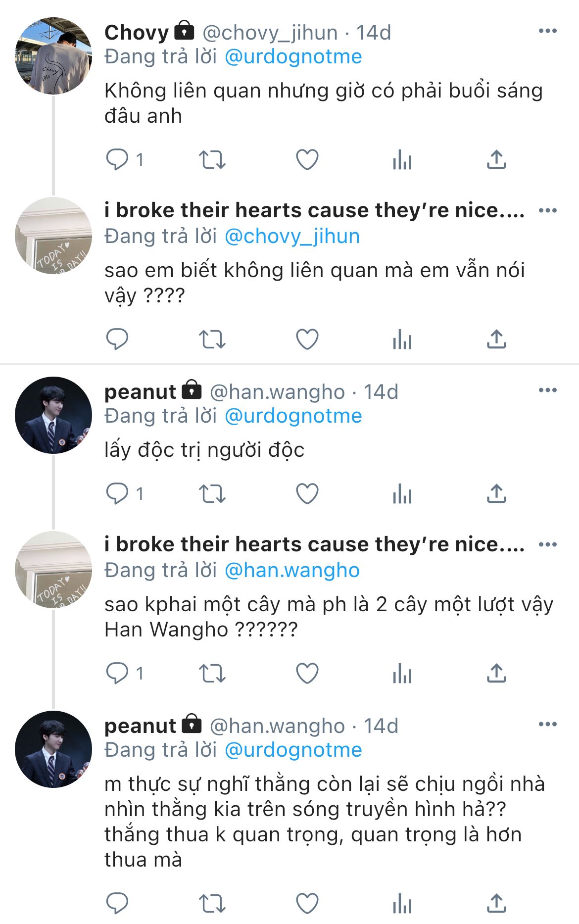Like Chovy's tweet "Không liên quan nhưng..."
The image size is (579, 924).
click(307, 160)
